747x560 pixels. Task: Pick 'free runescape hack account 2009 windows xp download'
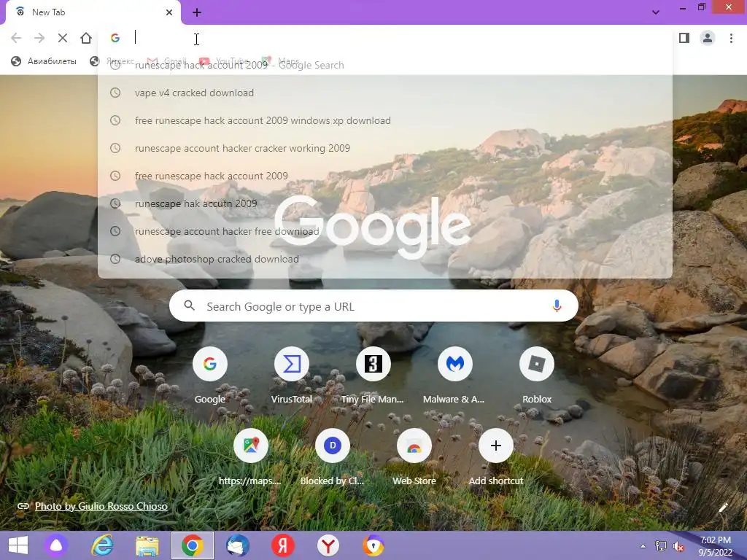tap(385, 120)
